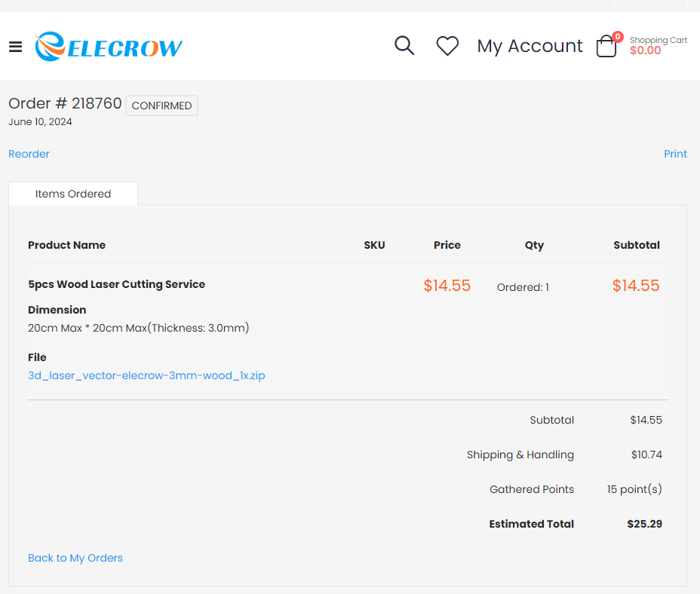This screenshot has width=700, height=594.
Task: Click the Elecrow logo
Action: point(109,47)
